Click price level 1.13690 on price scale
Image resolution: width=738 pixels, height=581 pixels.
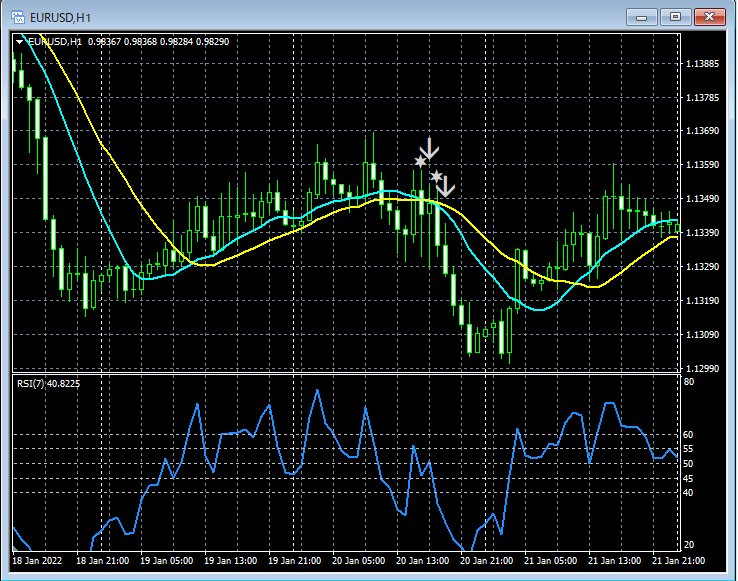coord(703,130)
